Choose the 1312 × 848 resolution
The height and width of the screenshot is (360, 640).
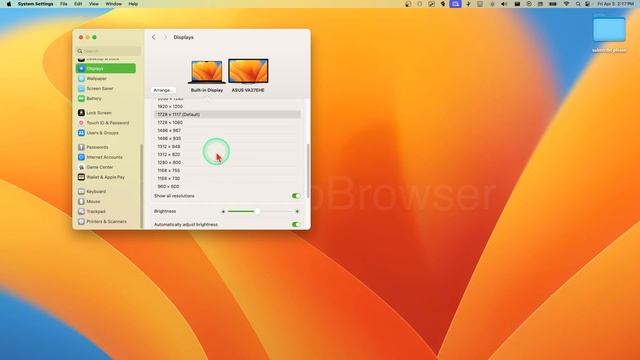click(x=228, y=147)
